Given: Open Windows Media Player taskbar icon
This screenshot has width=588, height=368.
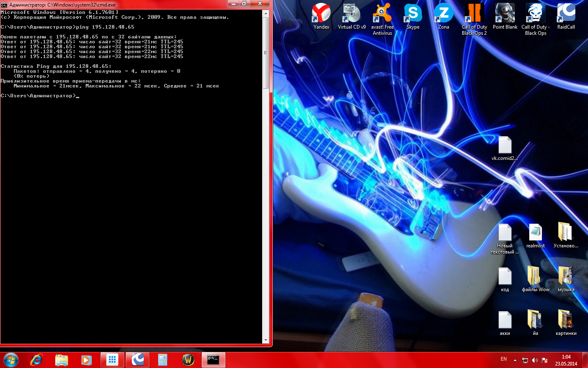Looking at the screenshot, I should click(x=87, y=360).
